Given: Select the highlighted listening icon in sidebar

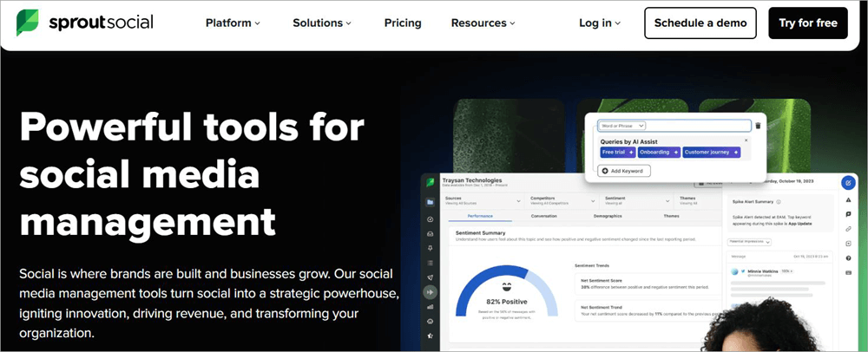Looking at the screenshot, I should pos(431,291).
